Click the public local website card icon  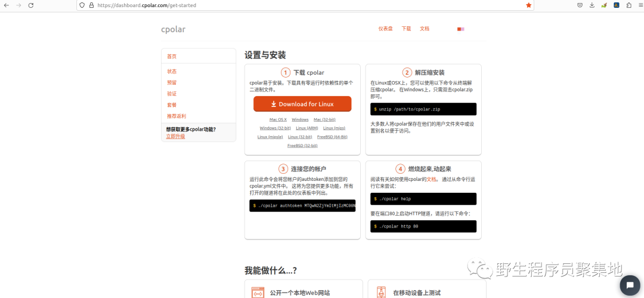[x=258, y=293]
